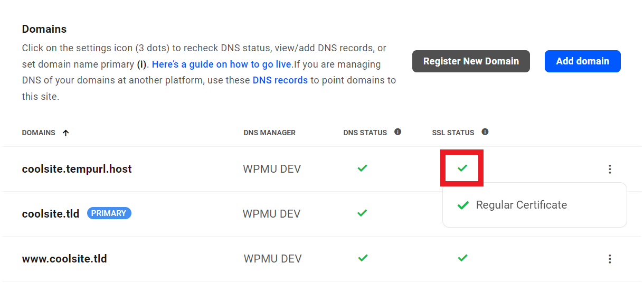The height and width of the screenshot is (291, 644).
Task: Click WPMU DEV in coolsite.tempurl.host row
Action: point(272,169)
